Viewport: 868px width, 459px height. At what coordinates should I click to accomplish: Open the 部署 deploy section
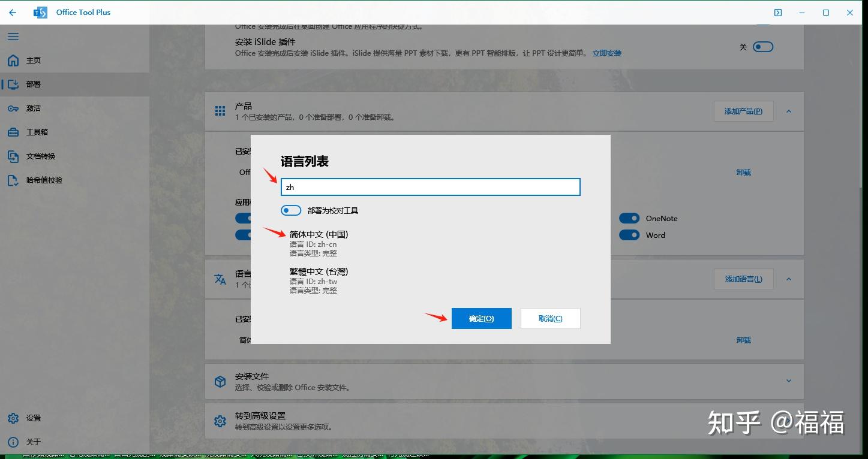(x=74, y=84)
